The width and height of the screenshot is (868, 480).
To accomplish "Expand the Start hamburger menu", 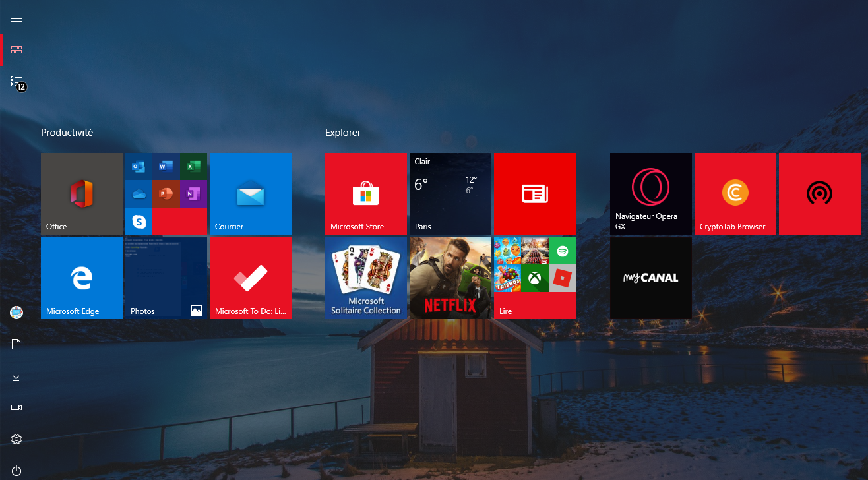I will tap(16, 18).
